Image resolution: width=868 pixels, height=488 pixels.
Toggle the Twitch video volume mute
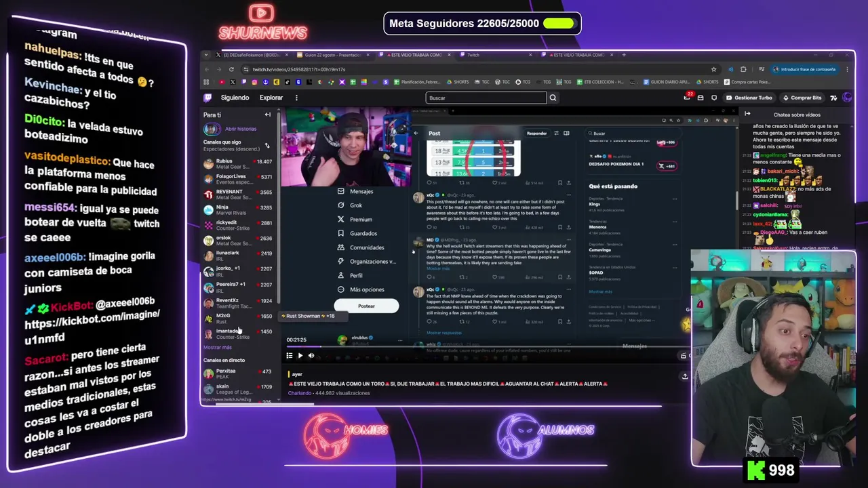[x=311, y=355]
